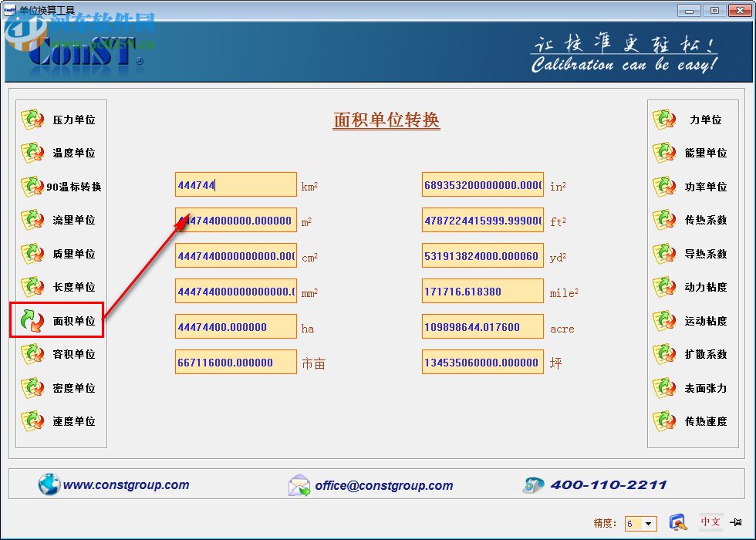The height and width of the screenshot is (540, 756).
Task: Click the 中文 language button
Action: [x=710, y=522]
